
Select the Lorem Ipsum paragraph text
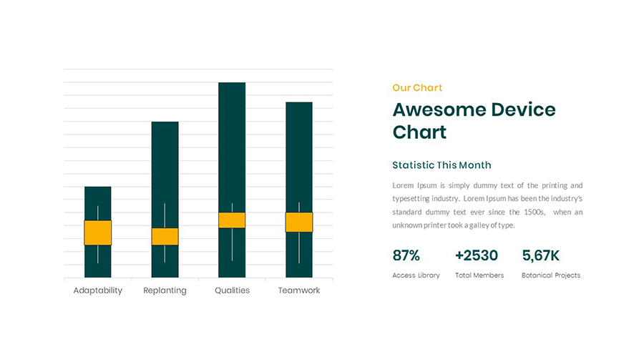pos(487,205)
